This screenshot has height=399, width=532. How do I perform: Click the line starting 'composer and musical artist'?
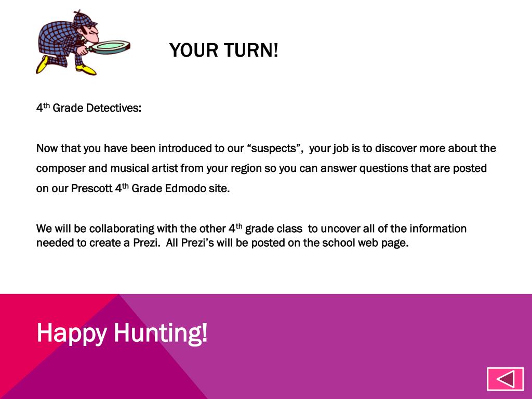click(x=261, y=168)
